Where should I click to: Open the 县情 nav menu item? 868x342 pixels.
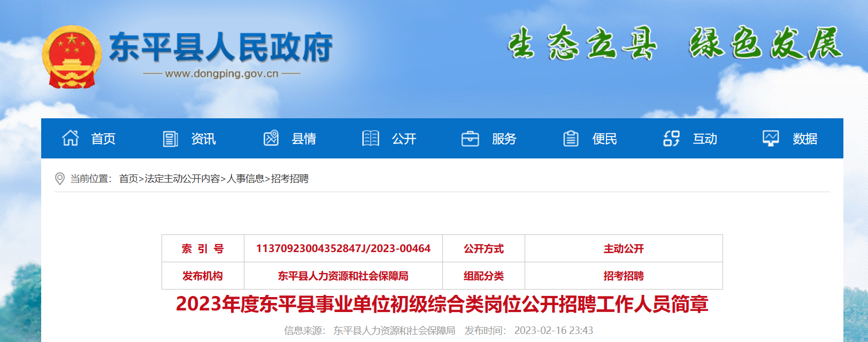pos(304,139)
